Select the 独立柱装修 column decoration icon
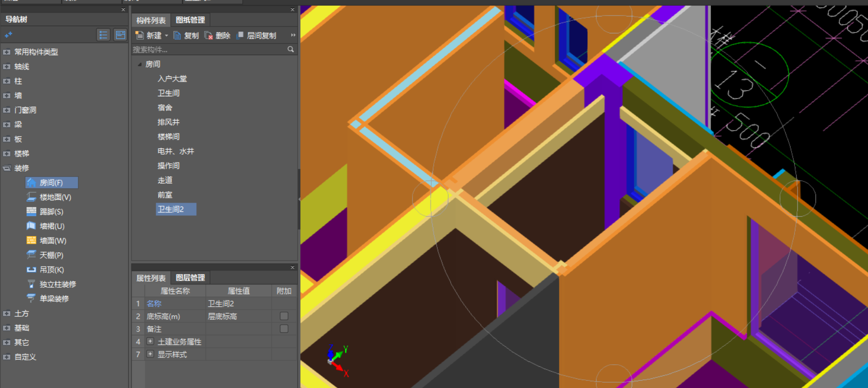 tap(31, 284)
